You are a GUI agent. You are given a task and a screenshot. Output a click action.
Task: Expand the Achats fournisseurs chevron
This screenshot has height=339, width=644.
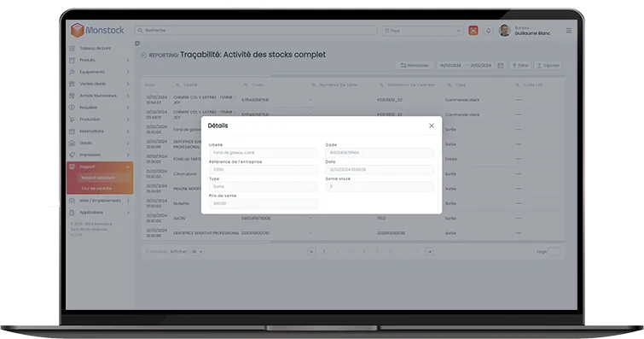128,96
